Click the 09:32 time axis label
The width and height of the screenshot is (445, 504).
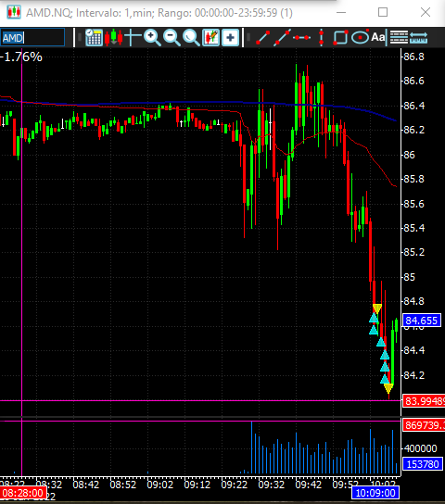click(271, 484)
